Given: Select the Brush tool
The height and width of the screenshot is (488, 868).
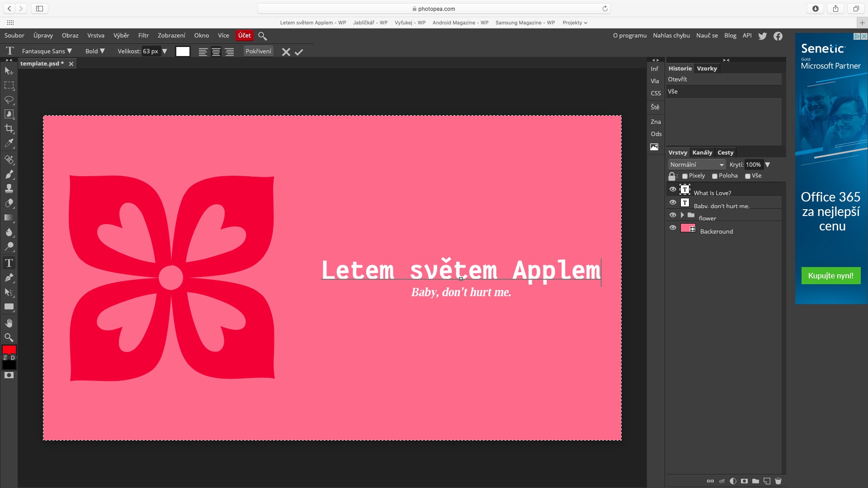Looking at the screenshot, I should click(9, 174).
